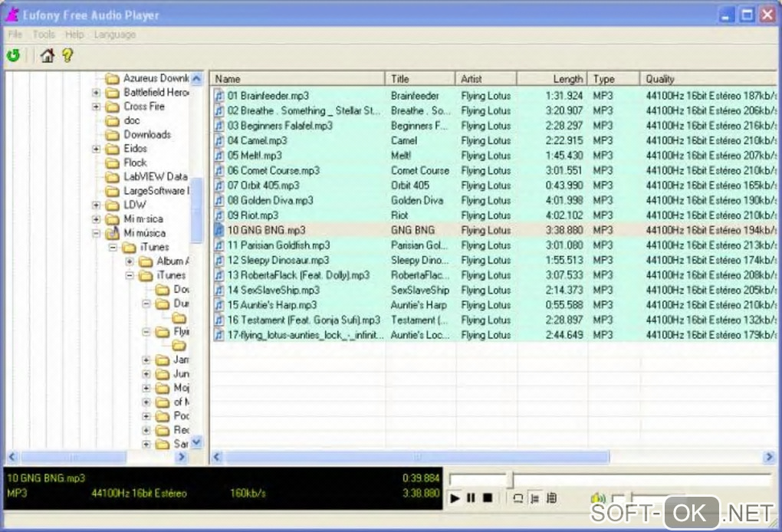Click the yellow question mark help icon
This screenshot has height=532, width=782.
click(67, 55)
